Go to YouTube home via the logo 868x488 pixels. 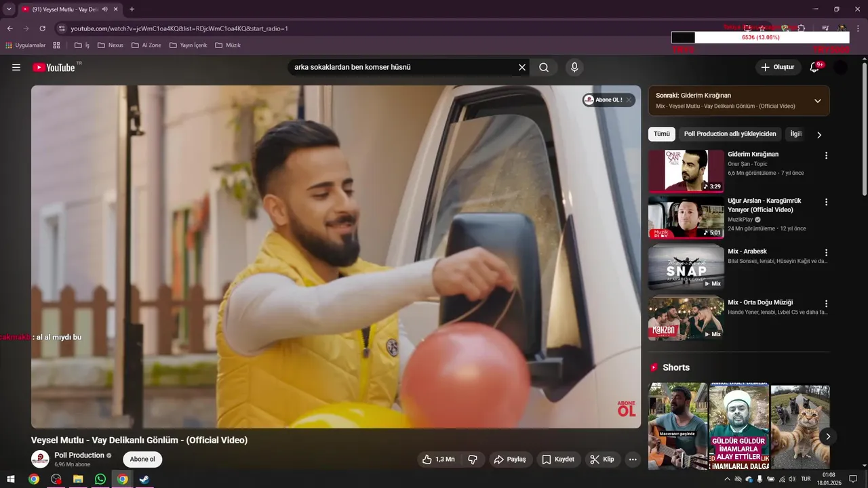[x=54, y=67]
